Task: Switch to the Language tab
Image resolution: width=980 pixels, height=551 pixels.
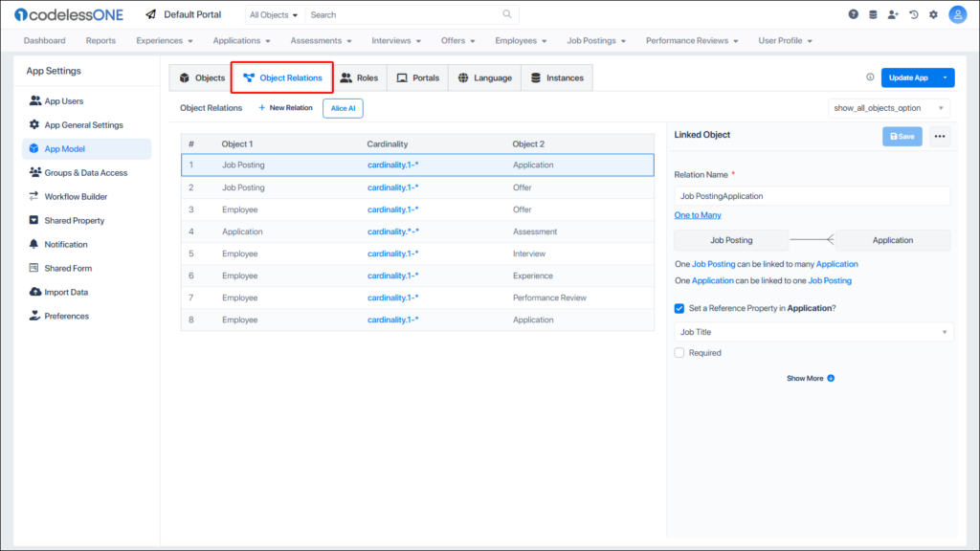Action: [485, 78]
